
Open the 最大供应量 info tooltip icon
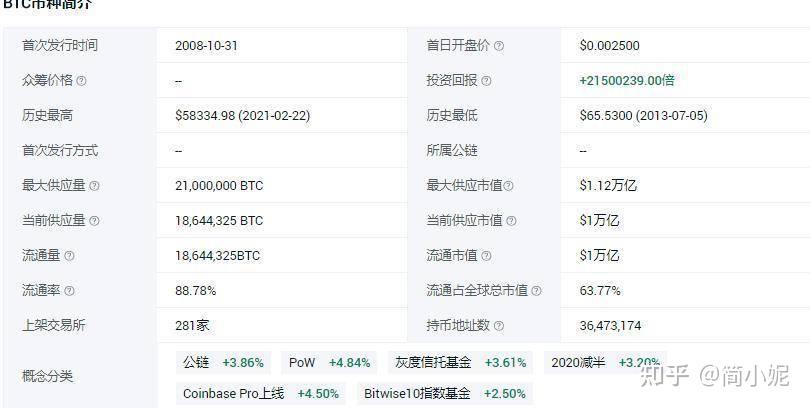94,186
